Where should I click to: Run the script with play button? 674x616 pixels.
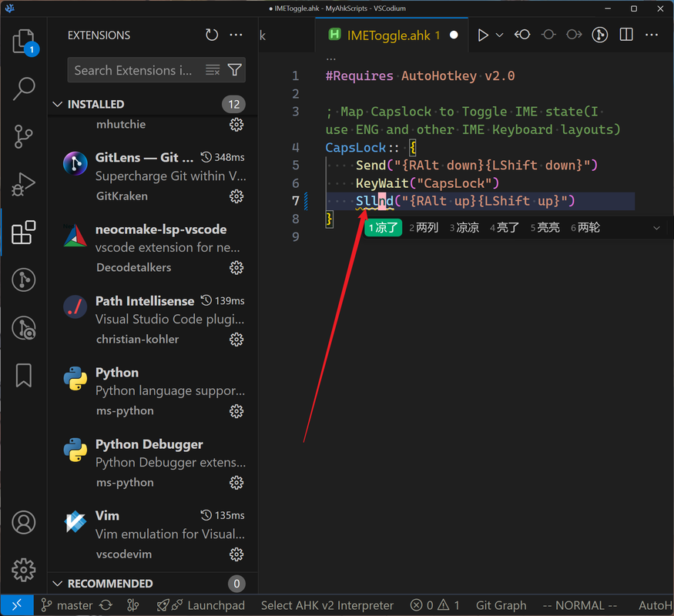483,35
